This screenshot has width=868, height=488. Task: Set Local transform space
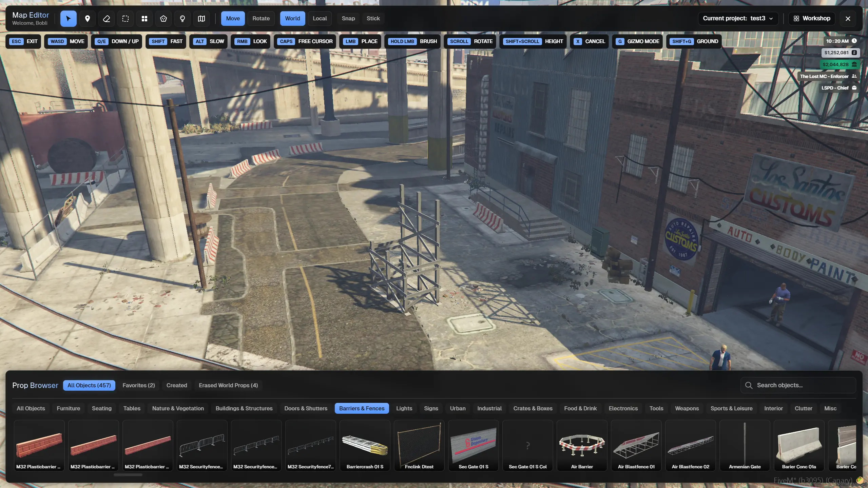click(320, 18)
